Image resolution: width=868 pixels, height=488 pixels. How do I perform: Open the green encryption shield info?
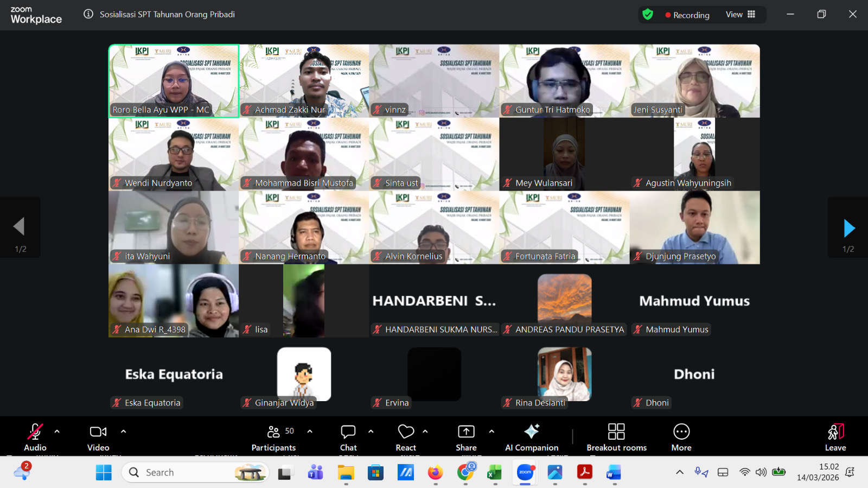[648, 15]
